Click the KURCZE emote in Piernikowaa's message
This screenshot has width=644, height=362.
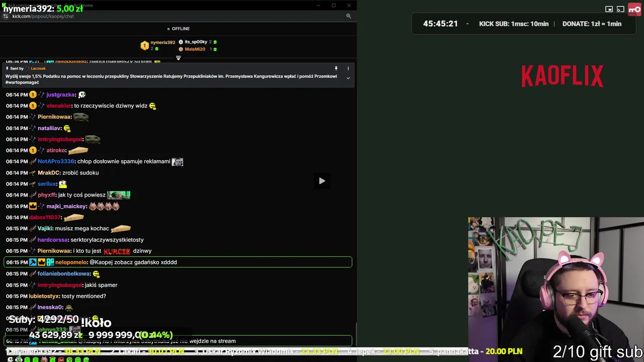click(117, 251)
